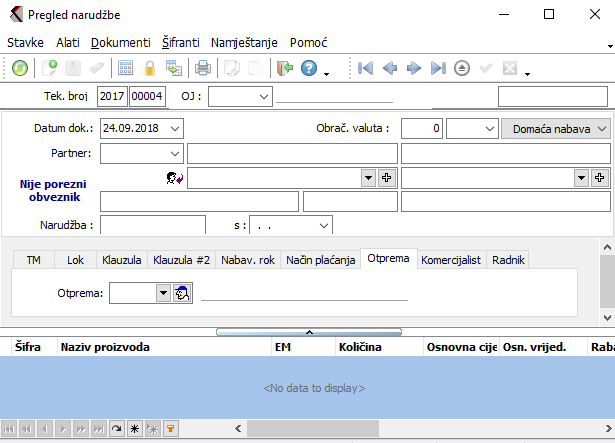The width and height of the screenshot is (615, 443).
Task: Go to the last record in toolbar
Action: [438, 68]
